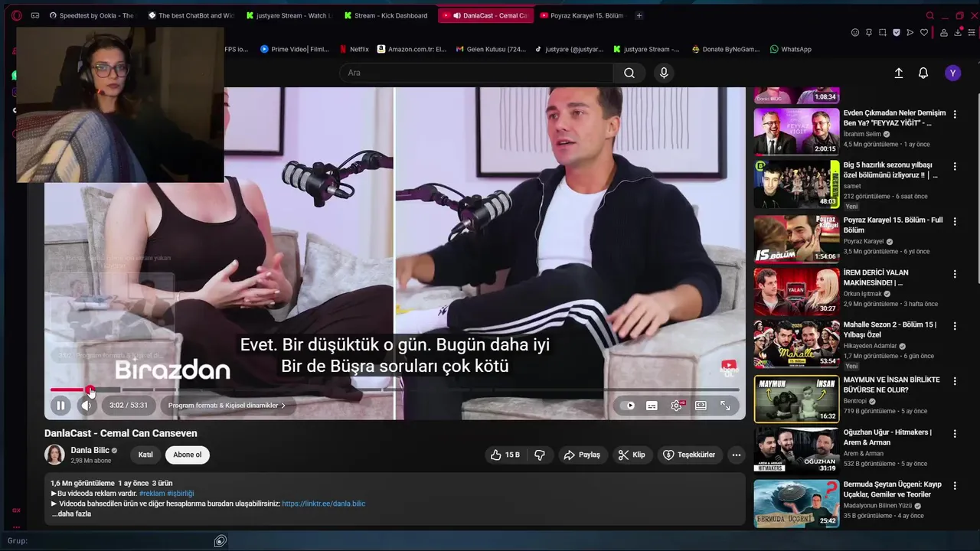
Task: Click the #işbirliği hashtag
Action: [181, 494]
